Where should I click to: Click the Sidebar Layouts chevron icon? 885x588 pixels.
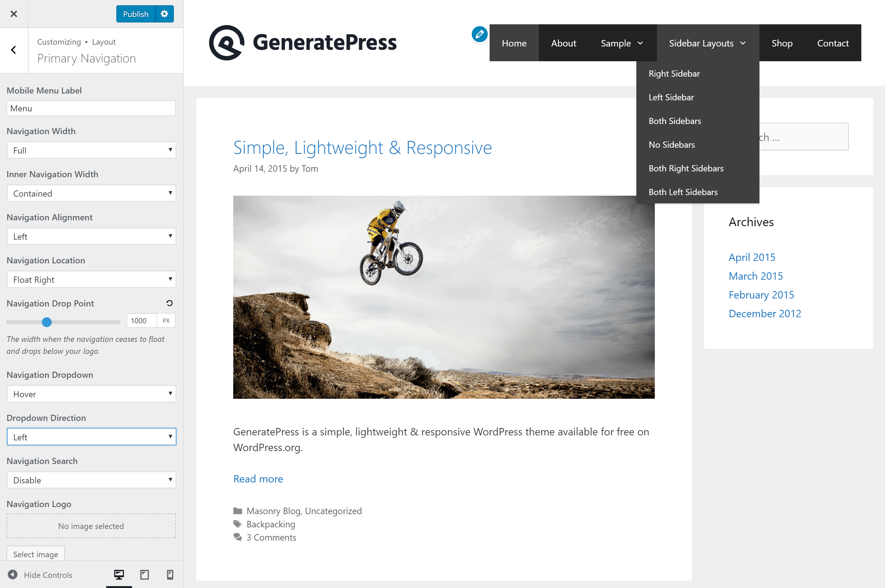pos(743,43)
